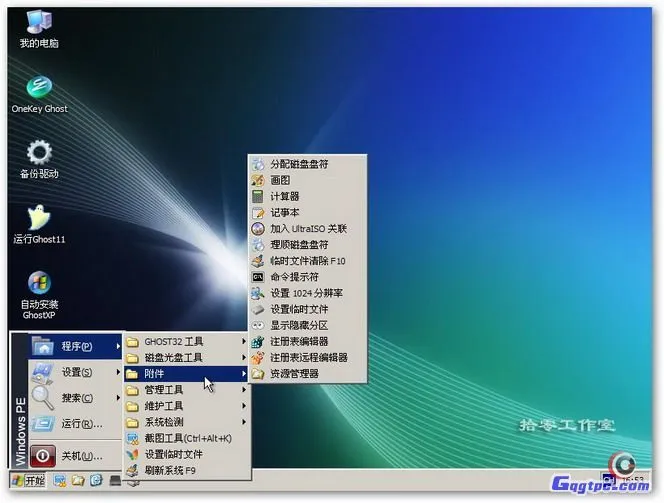664x503 pixels.
Task: Choose 刷新系统 F9 entry
Action: (186, 470)
